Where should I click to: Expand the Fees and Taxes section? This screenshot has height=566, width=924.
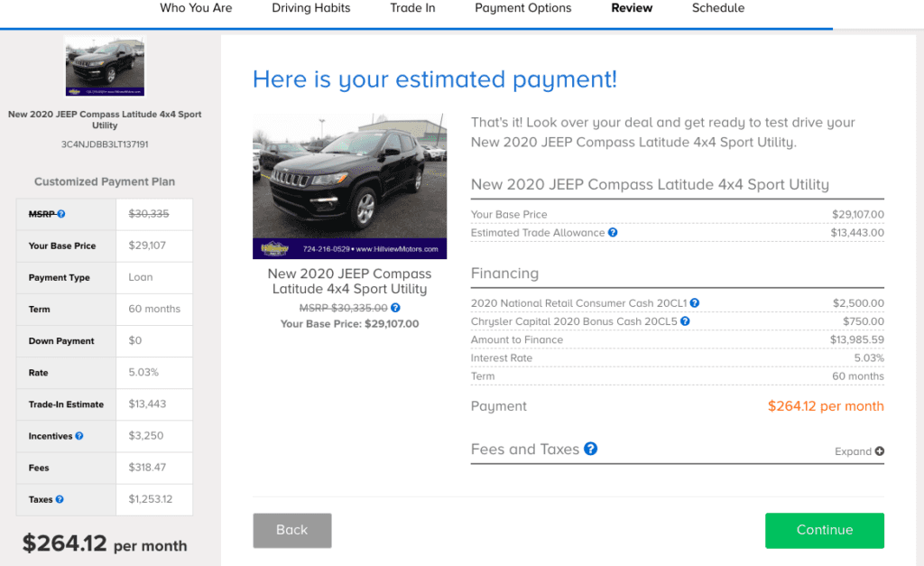[858, 450]
